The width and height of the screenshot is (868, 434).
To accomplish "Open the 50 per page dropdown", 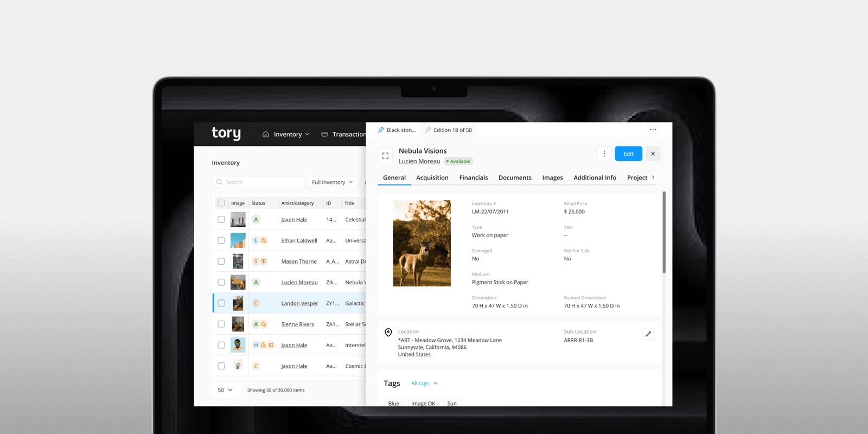I will [x=225, y=390].
